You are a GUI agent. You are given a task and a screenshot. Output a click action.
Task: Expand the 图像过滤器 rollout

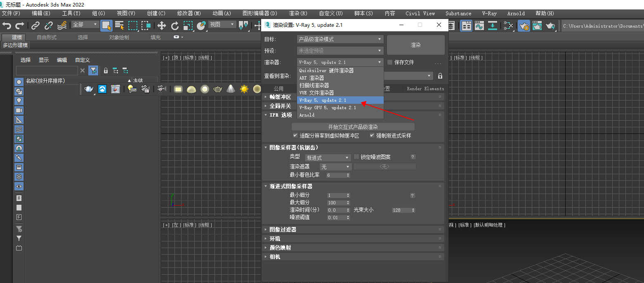pyautogui.click(x=353, y=229)
